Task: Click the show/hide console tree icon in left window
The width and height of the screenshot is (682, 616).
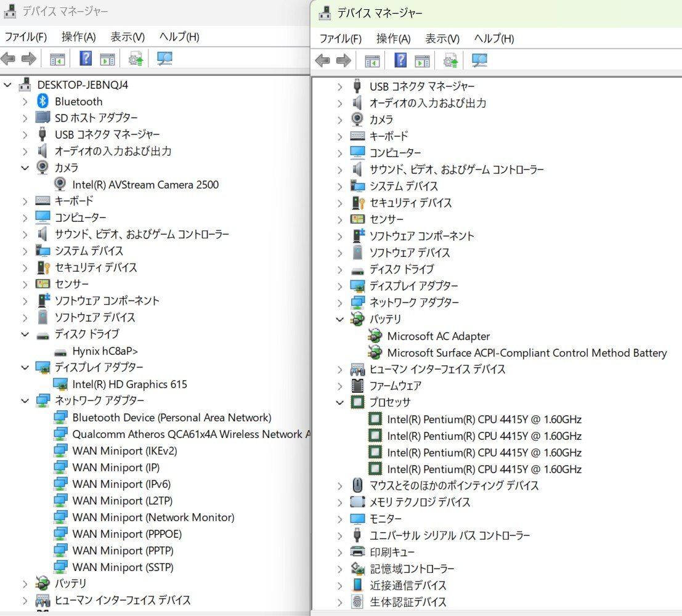Action: [57, 59]
